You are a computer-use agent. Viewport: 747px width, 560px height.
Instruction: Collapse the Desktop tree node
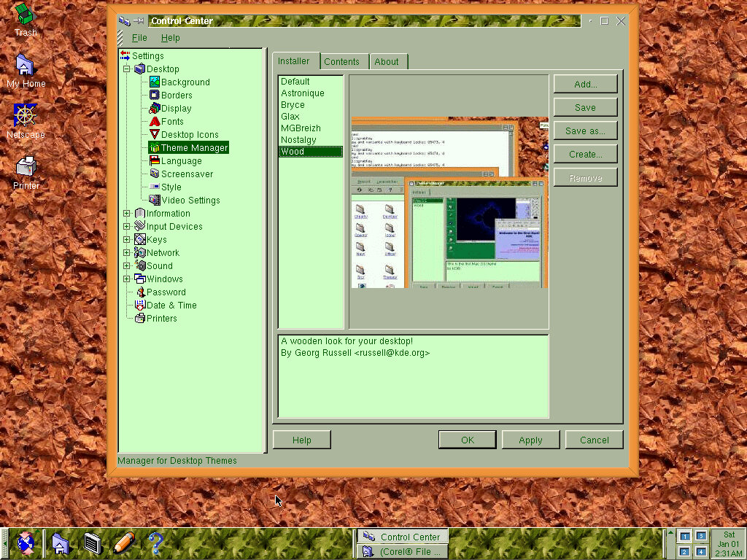tap(127, 69)
